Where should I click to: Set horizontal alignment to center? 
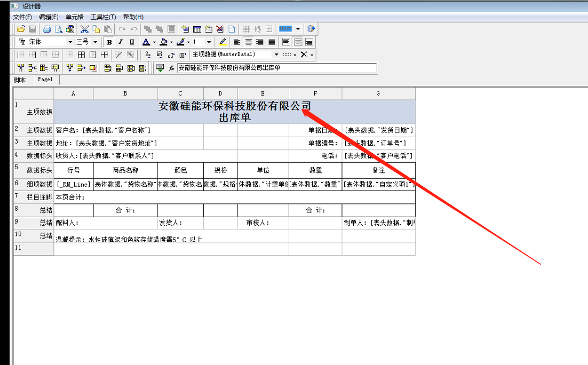248,42
